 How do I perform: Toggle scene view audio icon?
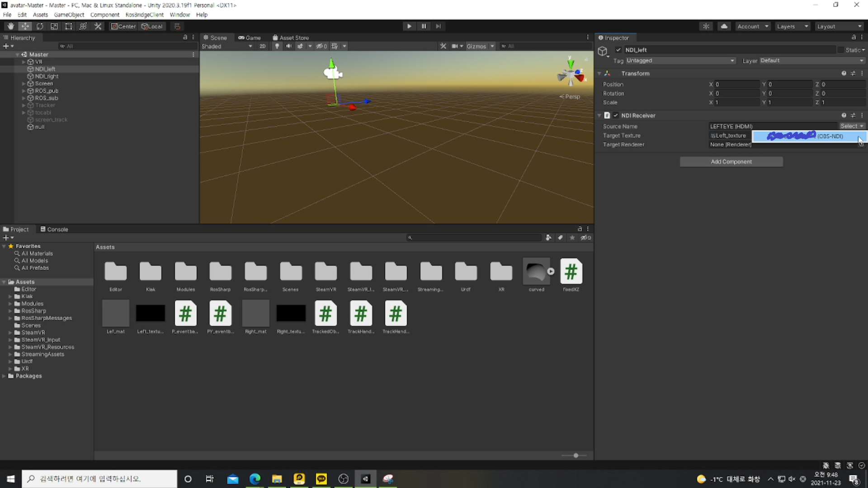(288, 46)
